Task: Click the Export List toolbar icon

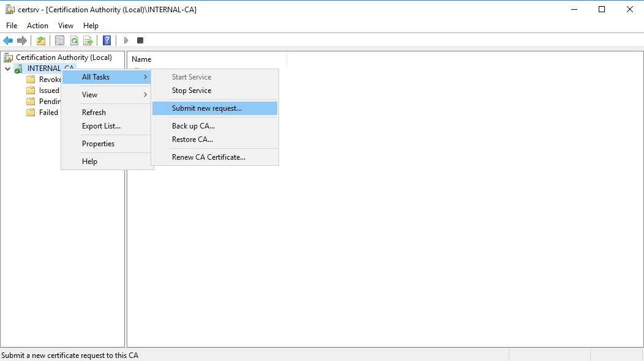Action: point(88,40)
